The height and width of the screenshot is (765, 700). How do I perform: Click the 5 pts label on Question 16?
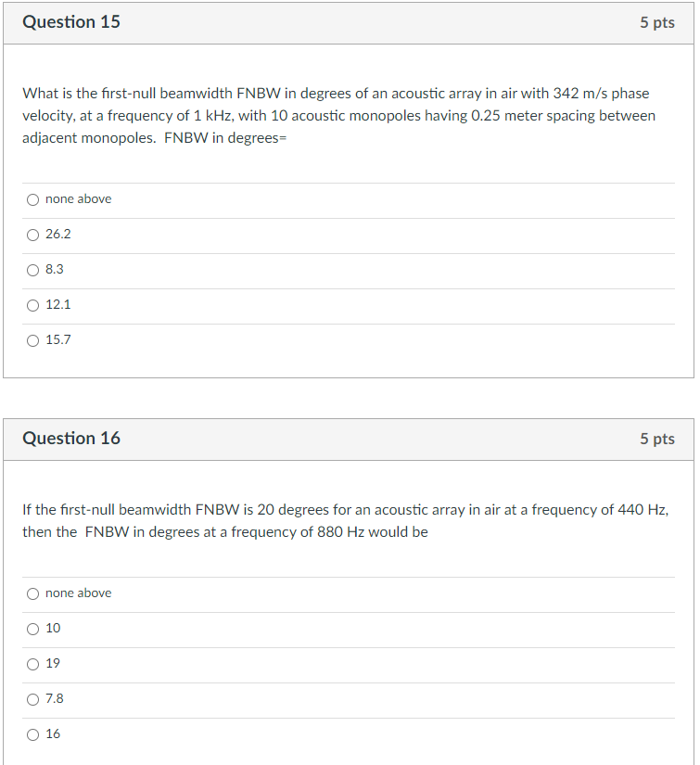[658, 439]
